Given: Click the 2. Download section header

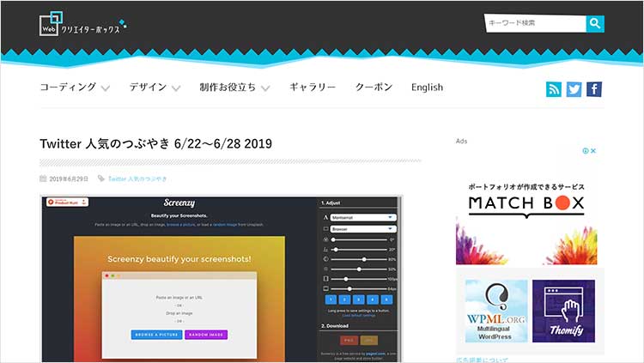Looking at the screenshot, I should 335,325.
